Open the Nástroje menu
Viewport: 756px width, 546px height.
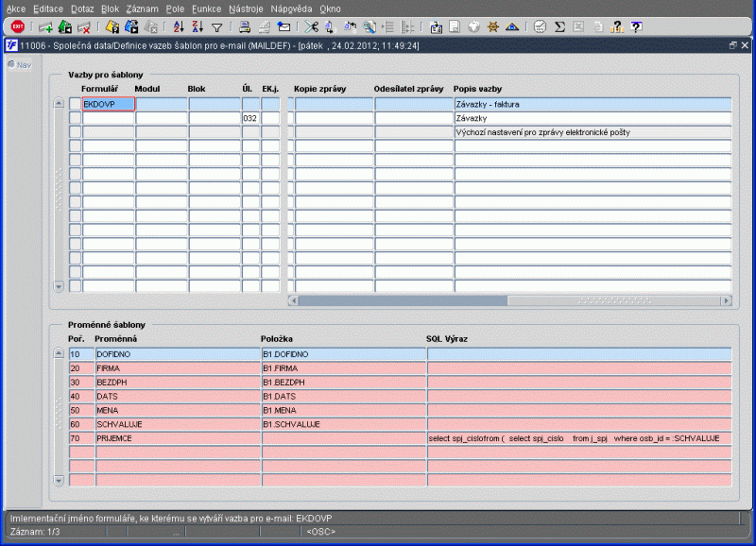pos(246,9)
